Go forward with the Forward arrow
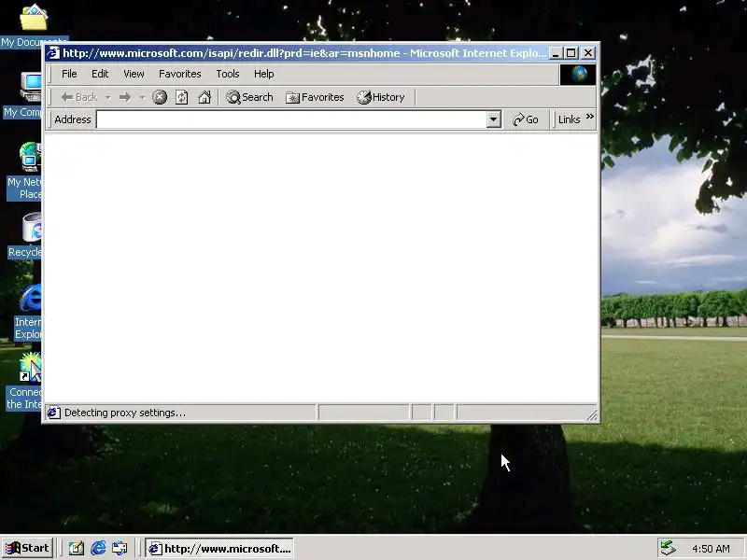The width and height of the screenshot is (747, 560). click(x=125, y=98)
